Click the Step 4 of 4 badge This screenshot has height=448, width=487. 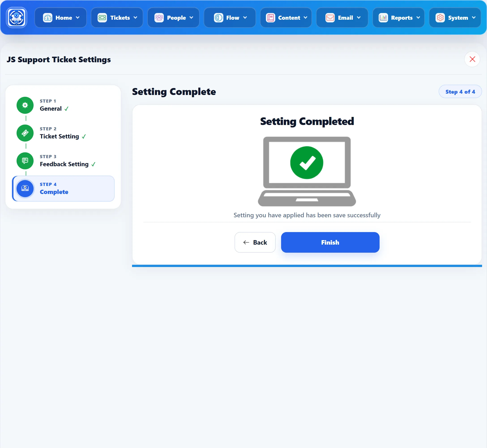click(x=460, y=92)
